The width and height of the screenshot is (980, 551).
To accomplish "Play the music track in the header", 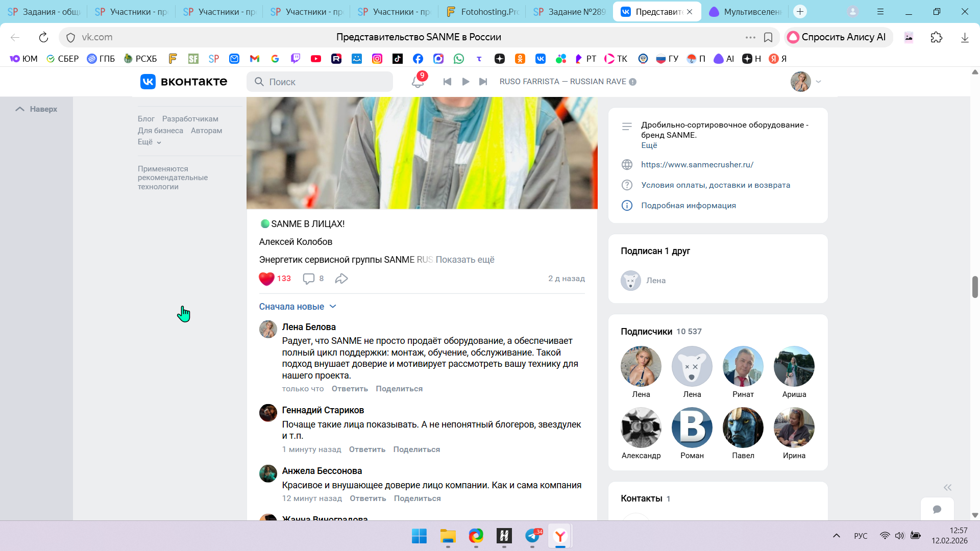I will click(465, 82).
